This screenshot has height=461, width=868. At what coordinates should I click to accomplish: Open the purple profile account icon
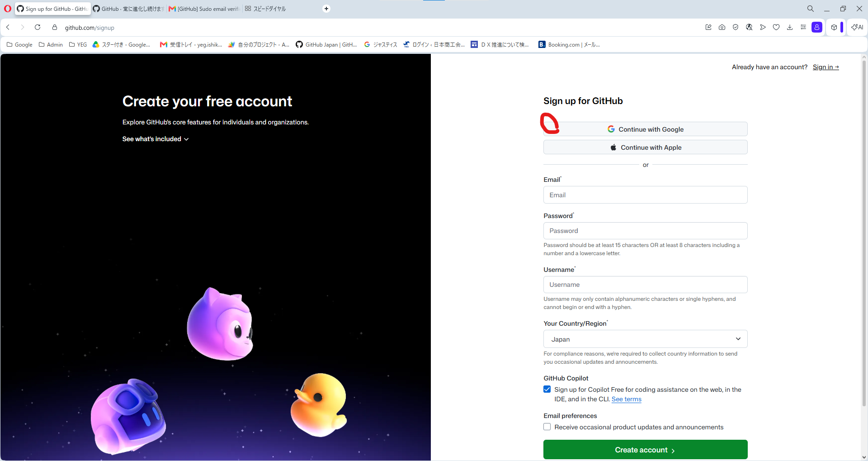[817, 27]
